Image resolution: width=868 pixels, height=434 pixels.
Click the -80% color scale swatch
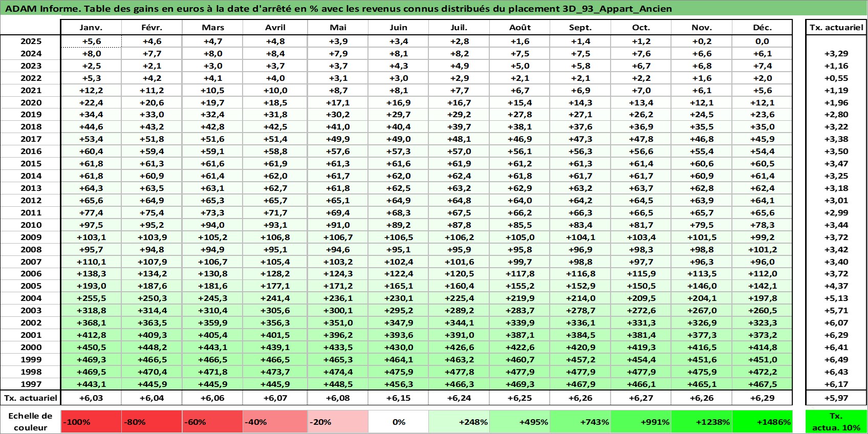point(152,422)
